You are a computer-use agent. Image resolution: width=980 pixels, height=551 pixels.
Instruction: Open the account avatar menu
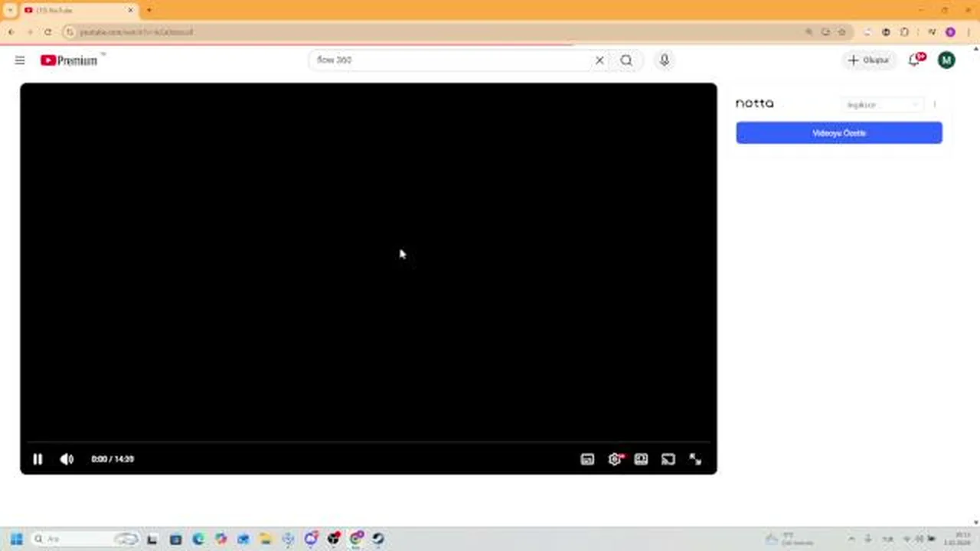click(x=946, y=60)
